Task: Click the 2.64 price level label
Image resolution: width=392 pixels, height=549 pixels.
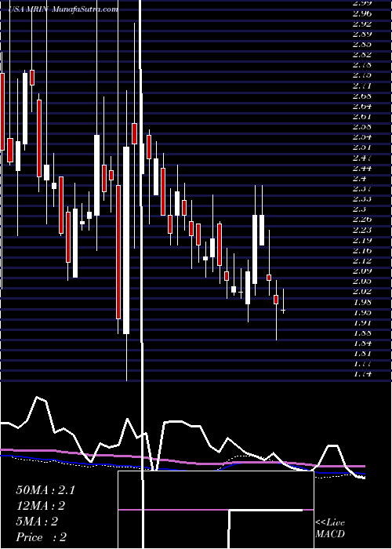Action: pyautogui.click(x=362, y=107)
